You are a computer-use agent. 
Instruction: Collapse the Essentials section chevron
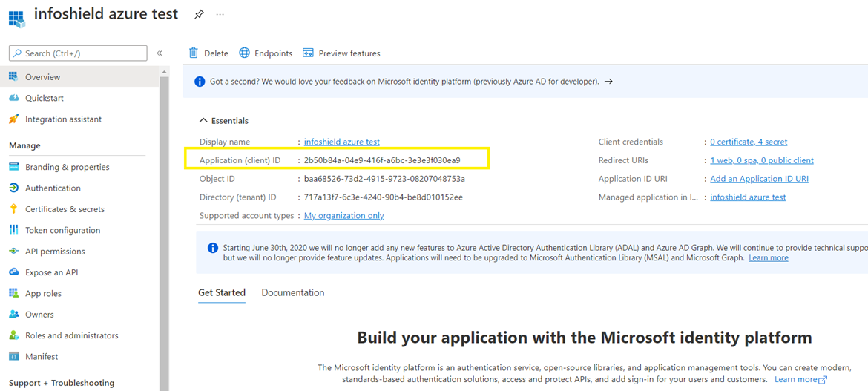tap(203, 120)
